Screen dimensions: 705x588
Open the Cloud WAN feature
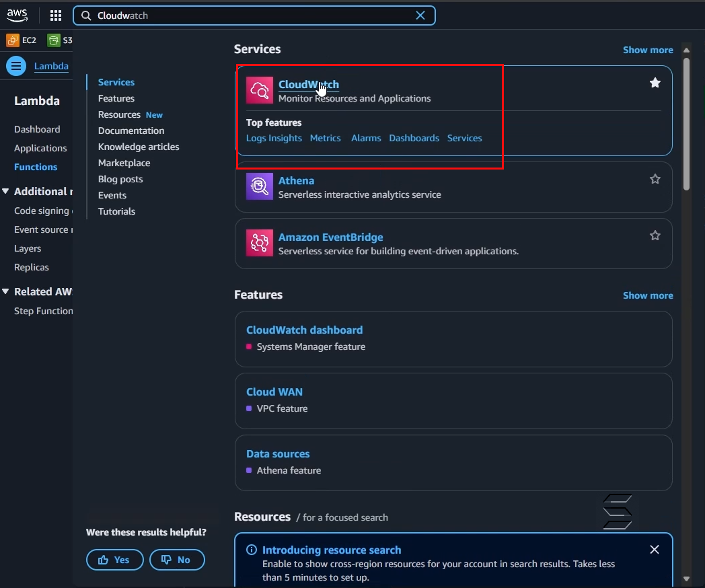click(274, 392)
